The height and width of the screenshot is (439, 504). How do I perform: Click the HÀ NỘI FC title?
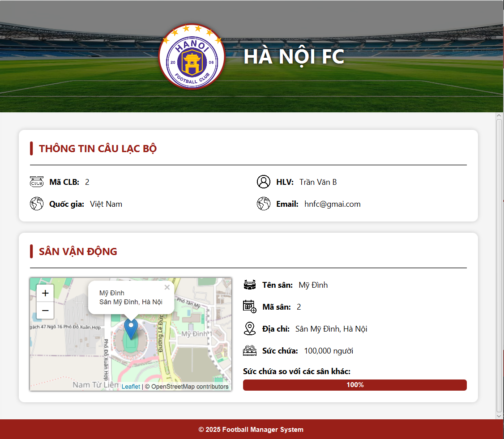tap(294, 57)
